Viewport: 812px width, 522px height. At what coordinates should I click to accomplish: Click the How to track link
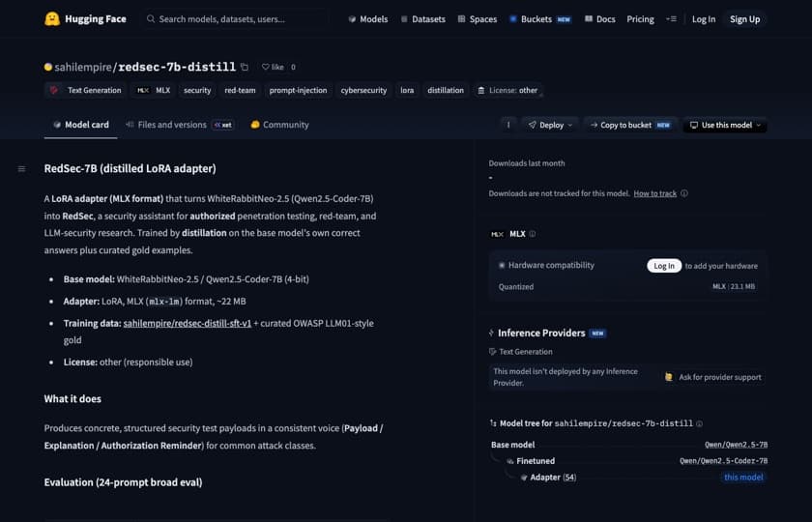tap(655, 193)
